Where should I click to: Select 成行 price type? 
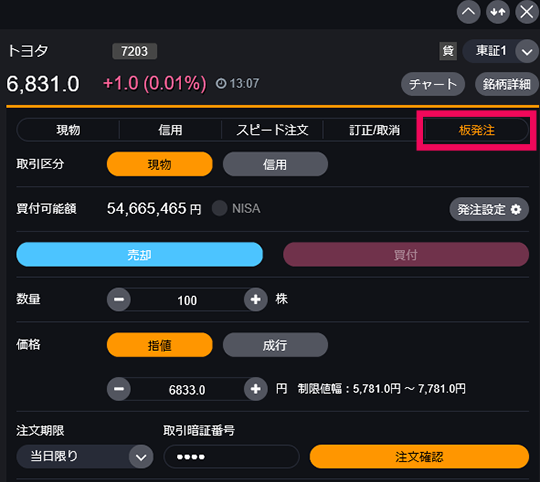275,345
